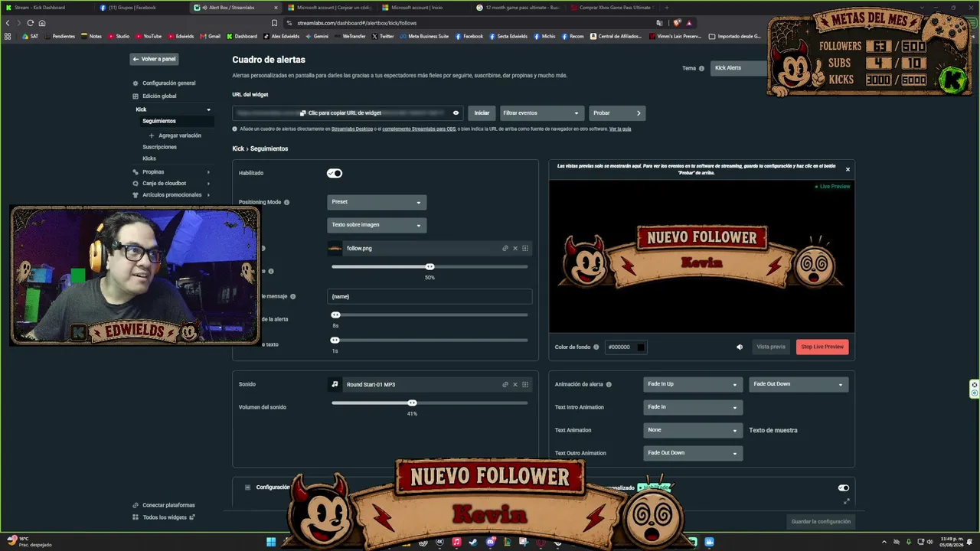Click the Vista previa button
980x551 pixels.
(771, 347)
